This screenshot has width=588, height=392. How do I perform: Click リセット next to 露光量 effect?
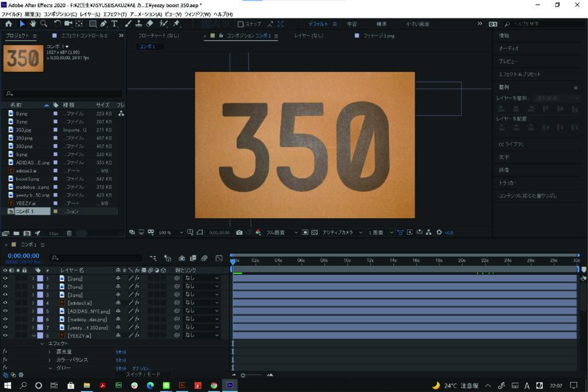(121, 352)
